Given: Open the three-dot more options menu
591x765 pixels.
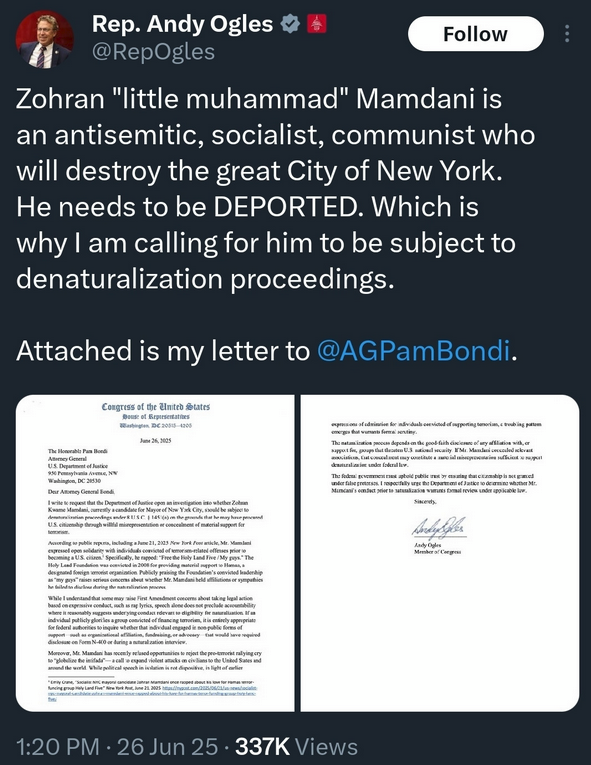Looking at the screenshot, I should pyautogui.click(x=567, y=34).
